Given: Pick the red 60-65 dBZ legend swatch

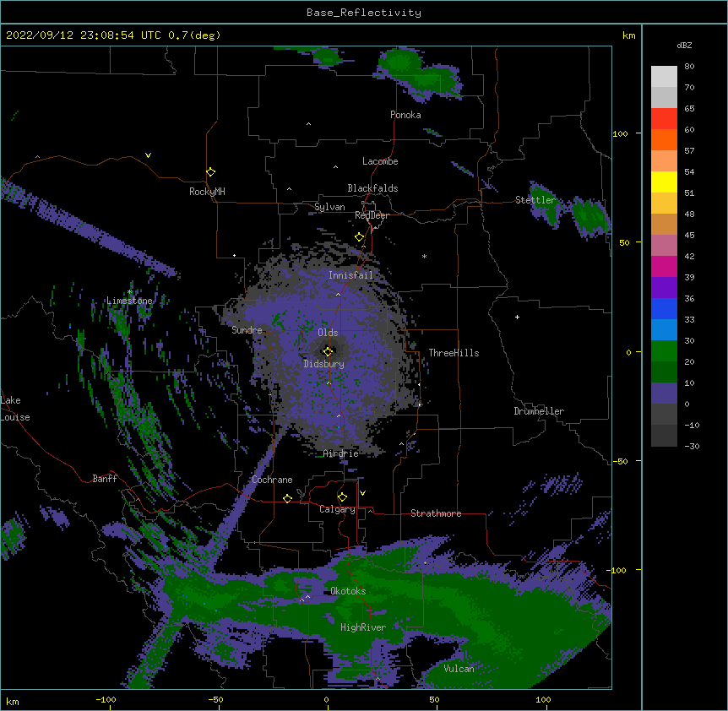Looking at the screenshot, I should click(x=664, y=118).
